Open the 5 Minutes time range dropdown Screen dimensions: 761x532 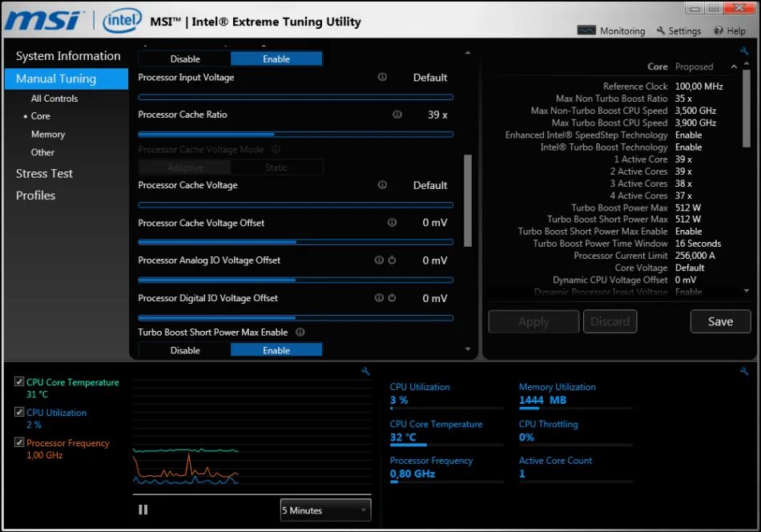coord(325,510)
